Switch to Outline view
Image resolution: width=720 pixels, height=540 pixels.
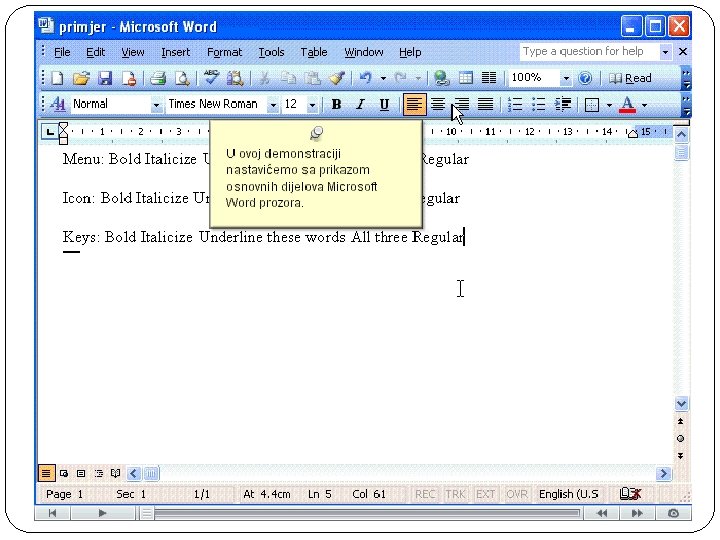coord(98,473)
